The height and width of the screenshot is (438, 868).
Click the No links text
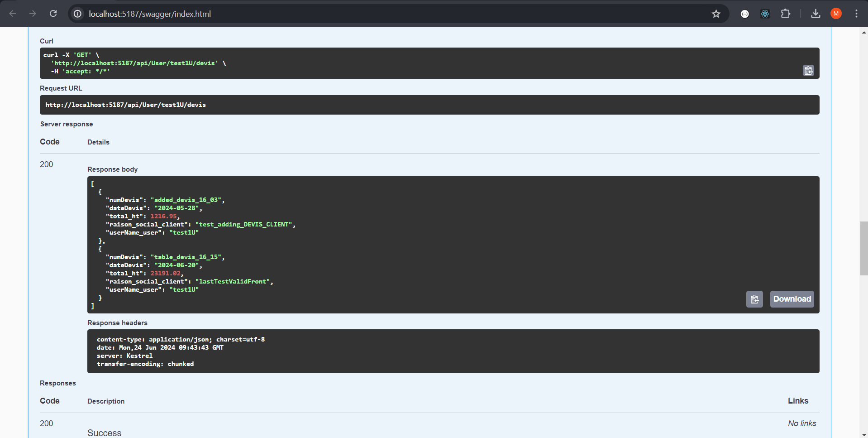point(802,424)
